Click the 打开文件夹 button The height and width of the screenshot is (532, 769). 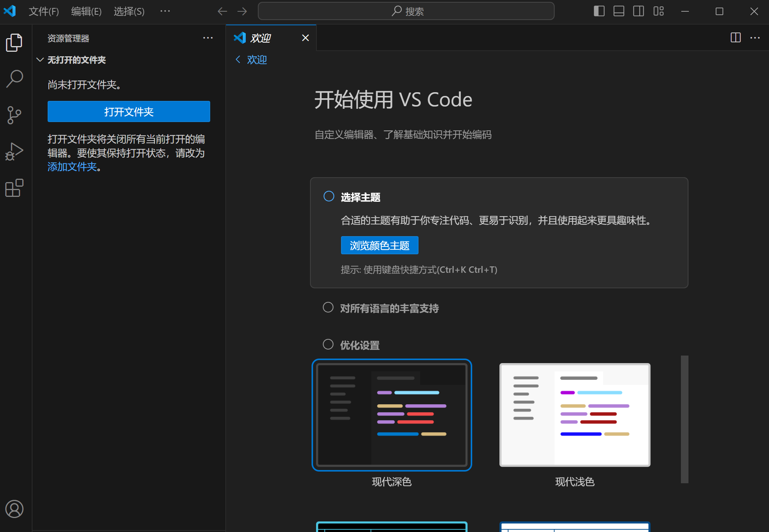[129, 111]
